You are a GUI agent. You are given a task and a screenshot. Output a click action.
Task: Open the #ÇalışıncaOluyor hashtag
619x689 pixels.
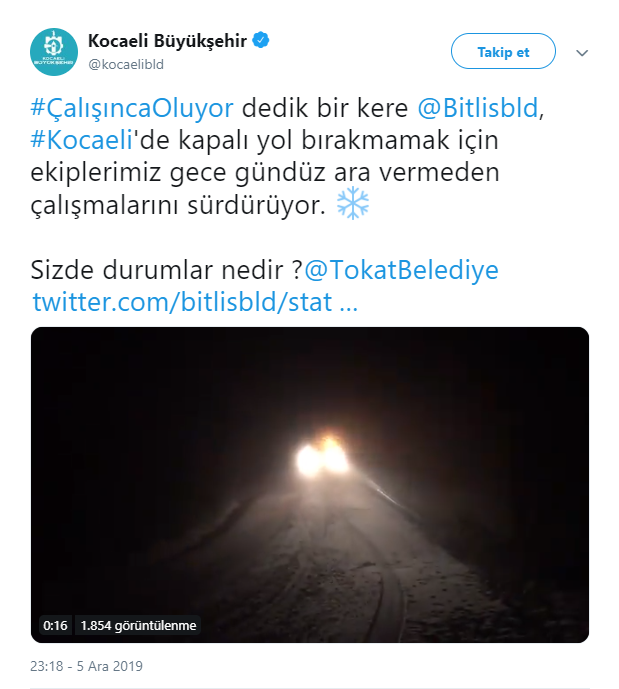tap(132, 108)
